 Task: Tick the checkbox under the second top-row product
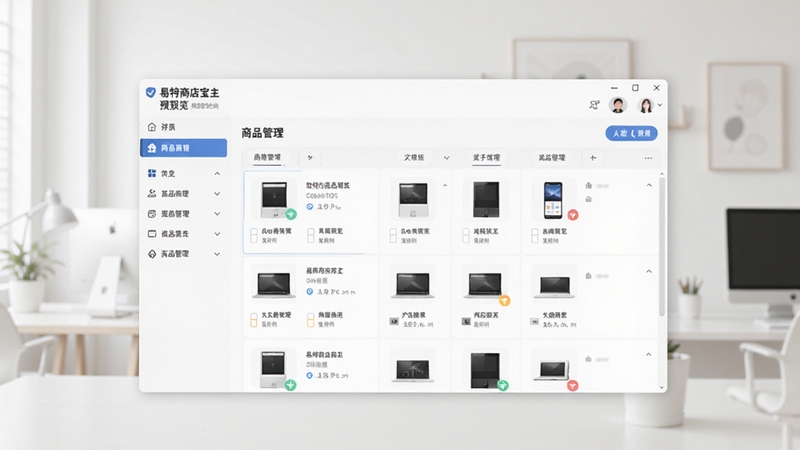pos(393,235)
